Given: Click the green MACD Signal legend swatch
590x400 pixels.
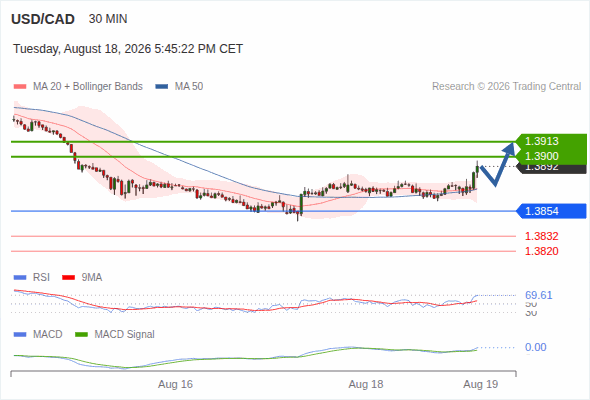Looking at the screenshot, I should (x=81, y=335).
